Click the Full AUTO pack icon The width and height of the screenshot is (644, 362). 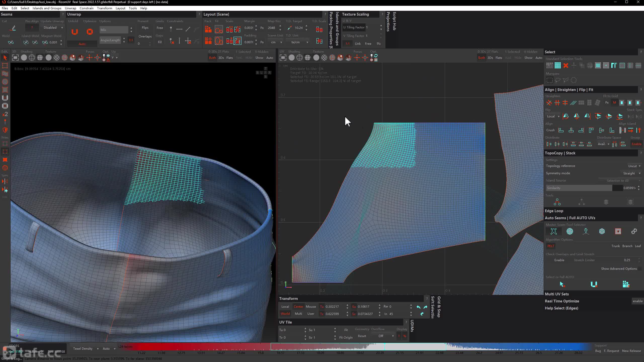(x=626, y=284)
